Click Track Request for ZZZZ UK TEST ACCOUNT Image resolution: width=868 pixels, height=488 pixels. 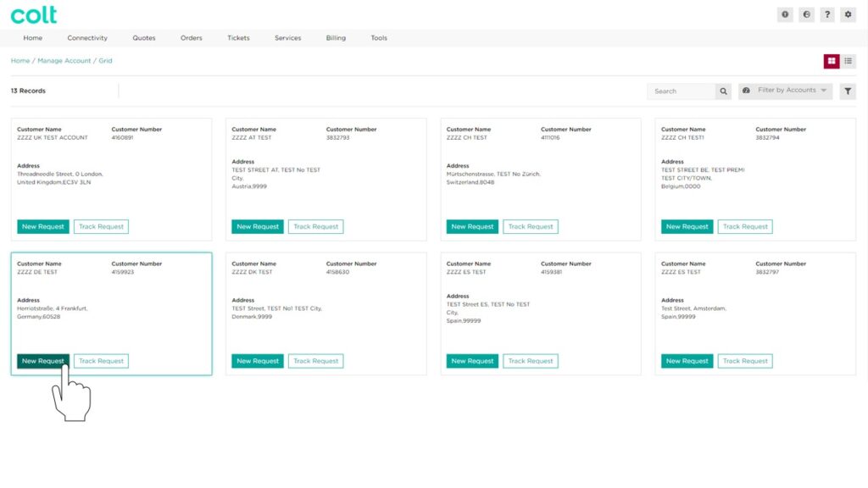click(x=102, y=227)
